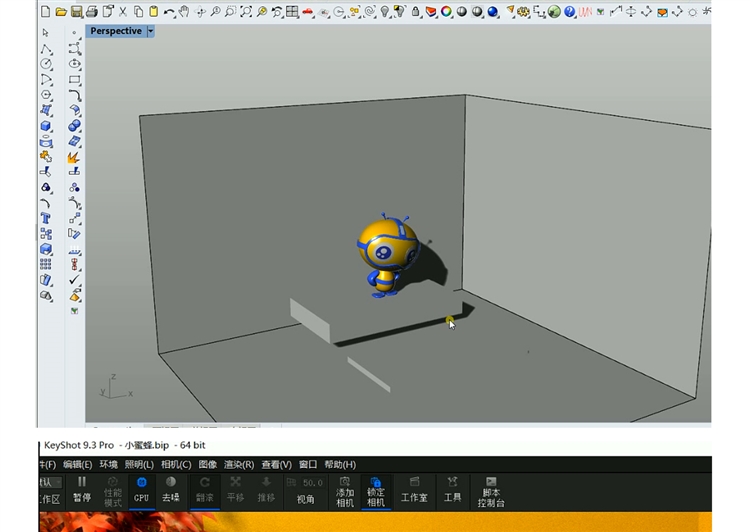Click the Cut scissors icon
This screenshot has width=750, height=532.
[123, 11]
